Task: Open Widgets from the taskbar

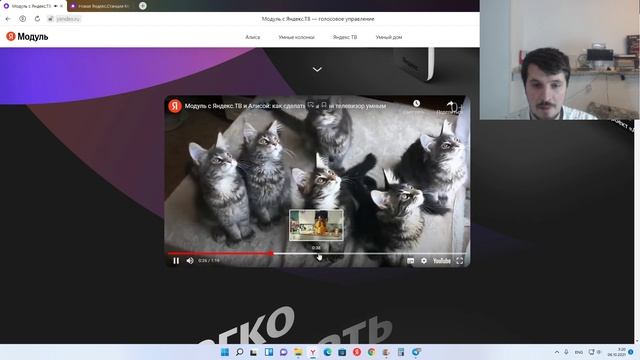Action: [x=269, y=352]
